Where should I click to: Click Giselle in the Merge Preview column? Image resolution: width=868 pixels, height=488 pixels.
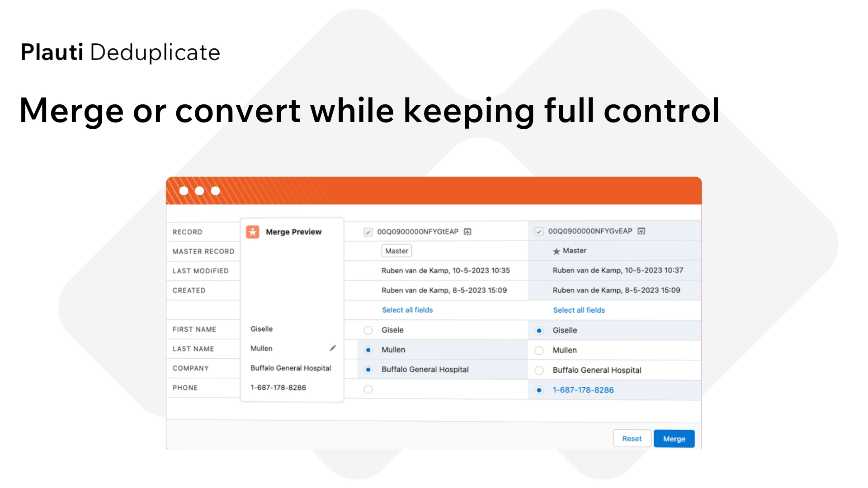(261, 329)
